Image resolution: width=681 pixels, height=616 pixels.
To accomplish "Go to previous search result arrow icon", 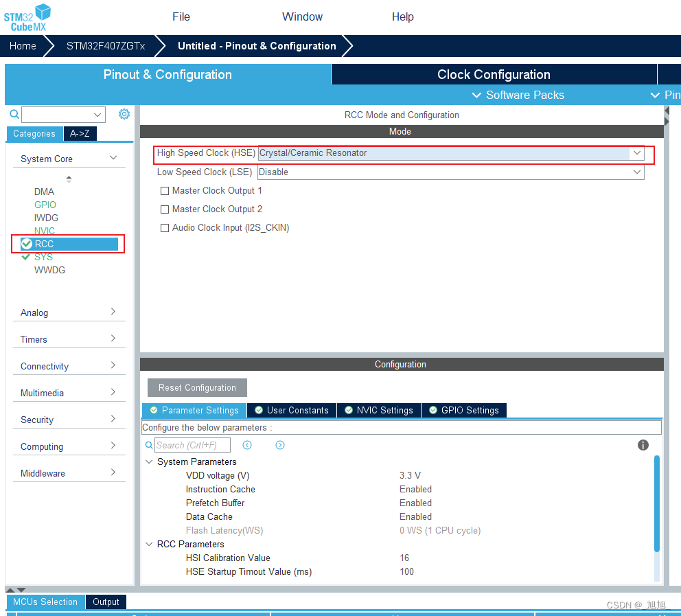I will (247, 445).
